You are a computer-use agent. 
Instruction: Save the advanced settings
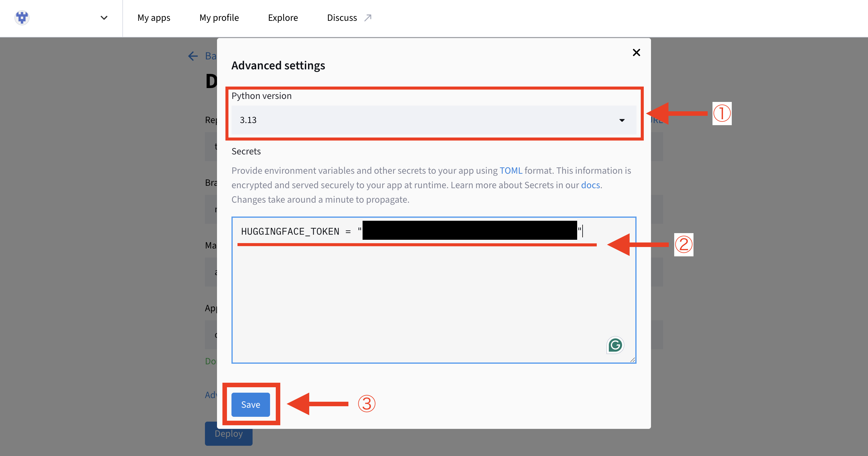point(250,404)
